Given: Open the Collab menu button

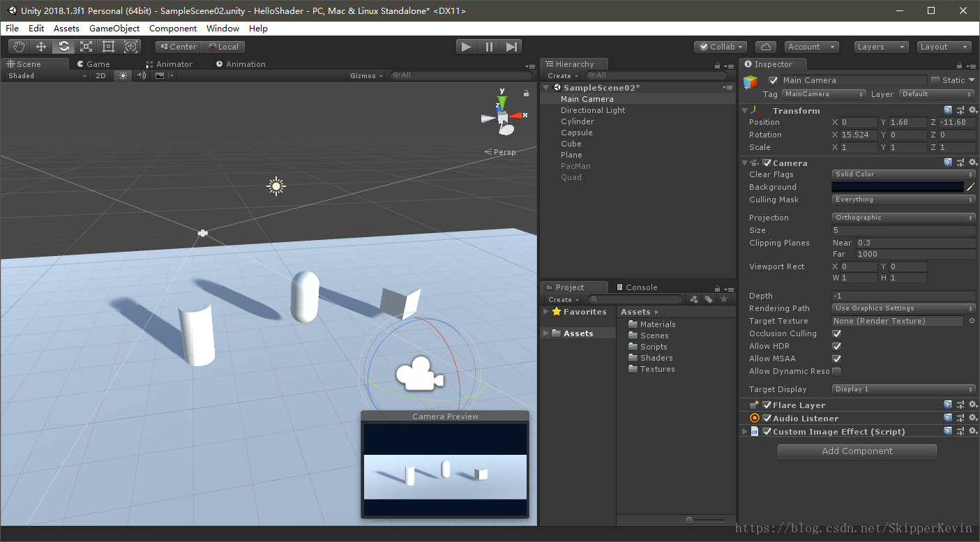Looking at the screenshot, I should tap(721, 47).
